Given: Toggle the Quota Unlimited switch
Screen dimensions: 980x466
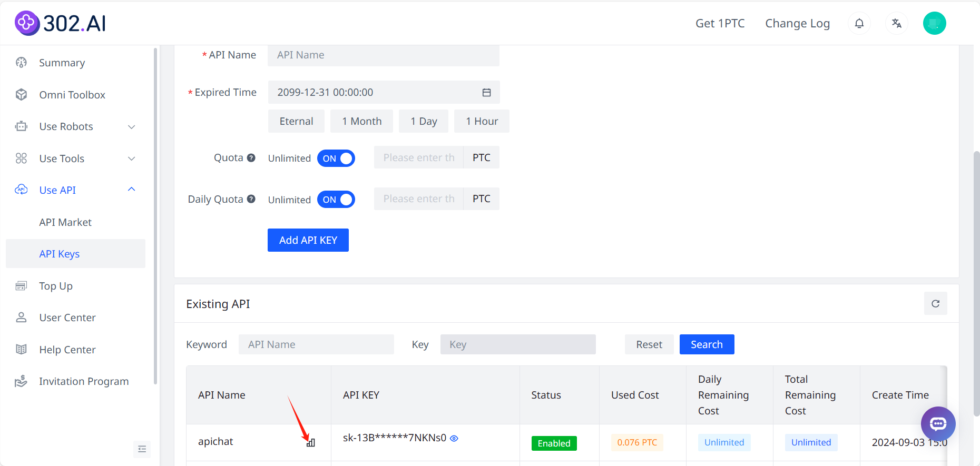Looking at the screenshot, I should 336,158.
